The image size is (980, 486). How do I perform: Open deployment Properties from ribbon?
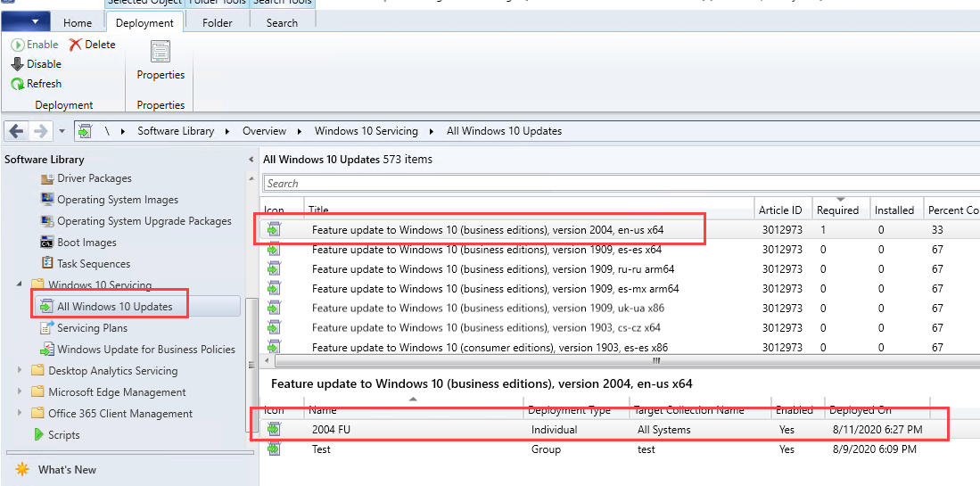click(x=161, y=62)
